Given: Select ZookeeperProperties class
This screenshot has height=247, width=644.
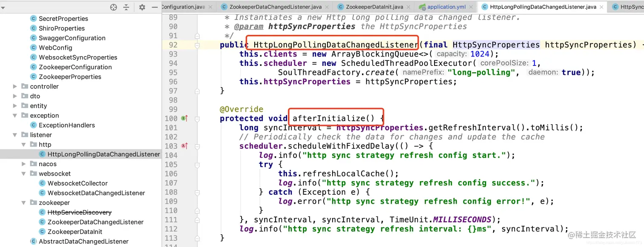Looking at the screenshot, I should (x=70, y=77).
